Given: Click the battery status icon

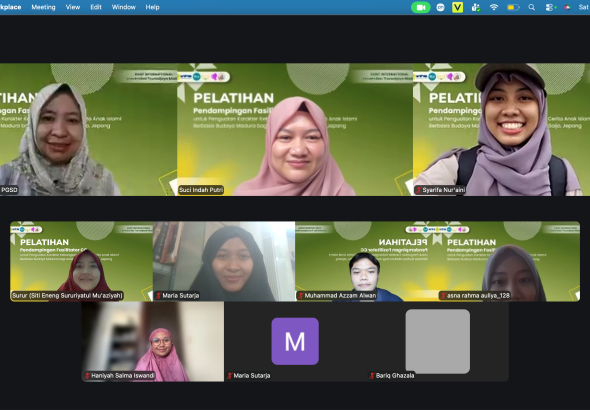Looking at the screenshot, I should point(513,7).
